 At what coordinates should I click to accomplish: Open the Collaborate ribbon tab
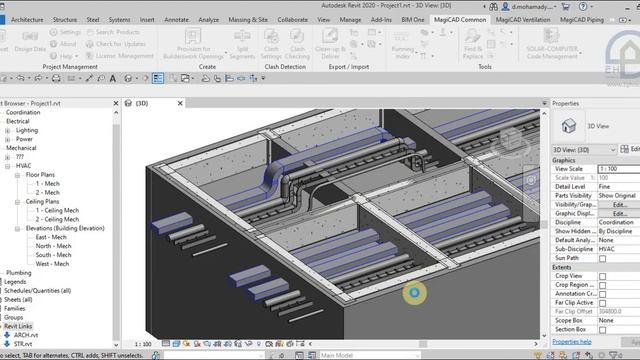293,20
